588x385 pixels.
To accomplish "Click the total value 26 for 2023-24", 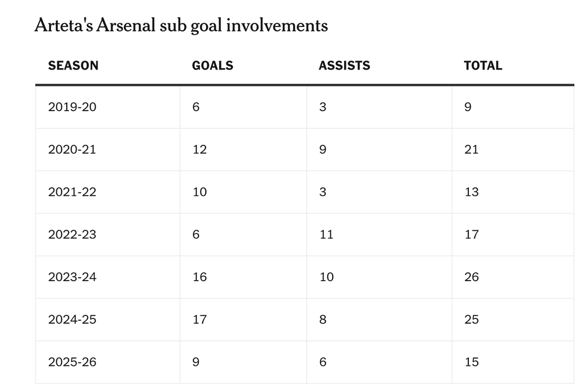I will [471, 277].
